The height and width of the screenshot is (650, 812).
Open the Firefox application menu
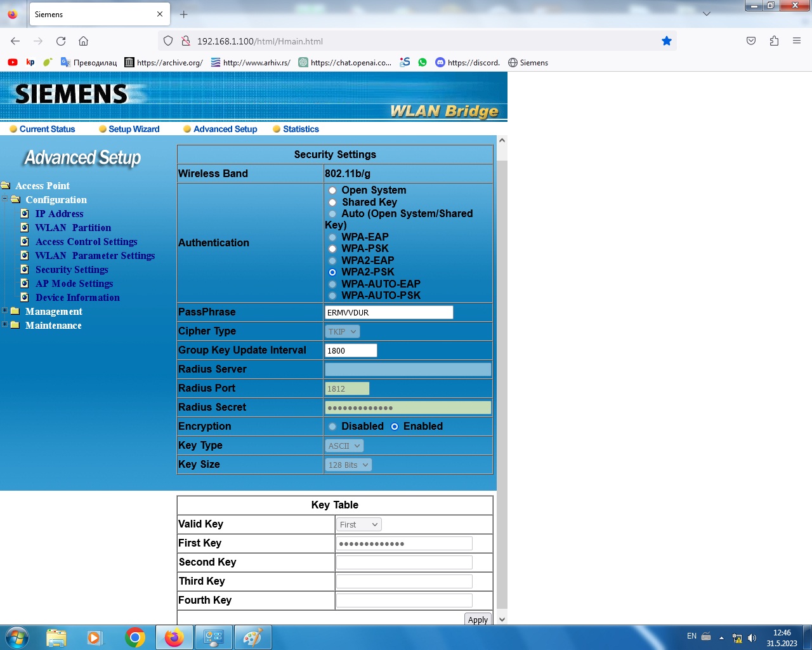797,41
